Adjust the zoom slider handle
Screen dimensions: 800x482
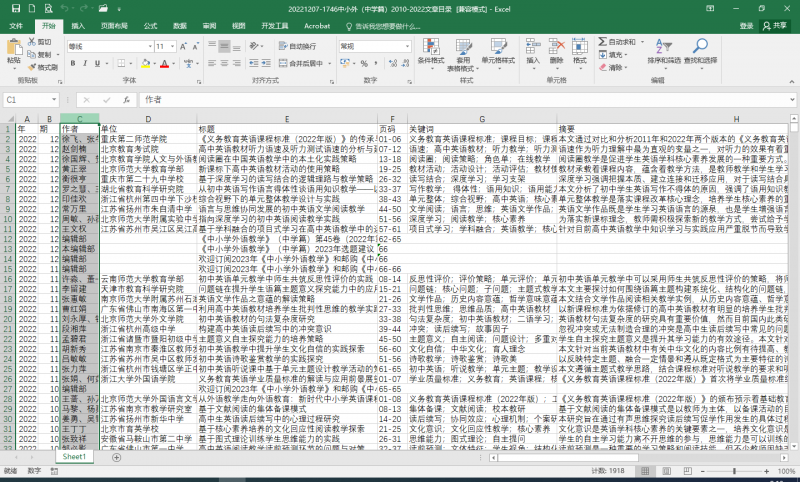pos(734,471)
